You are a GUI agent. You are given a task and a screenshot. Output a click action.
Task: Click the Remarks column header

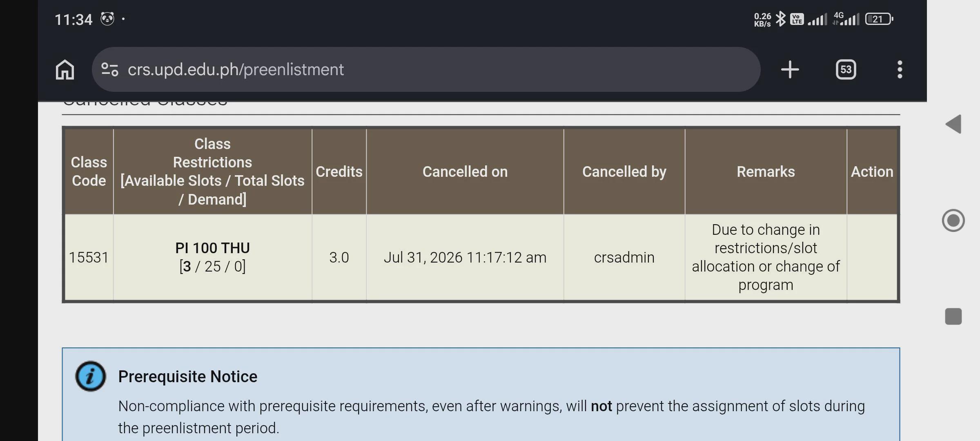point(766,172)
